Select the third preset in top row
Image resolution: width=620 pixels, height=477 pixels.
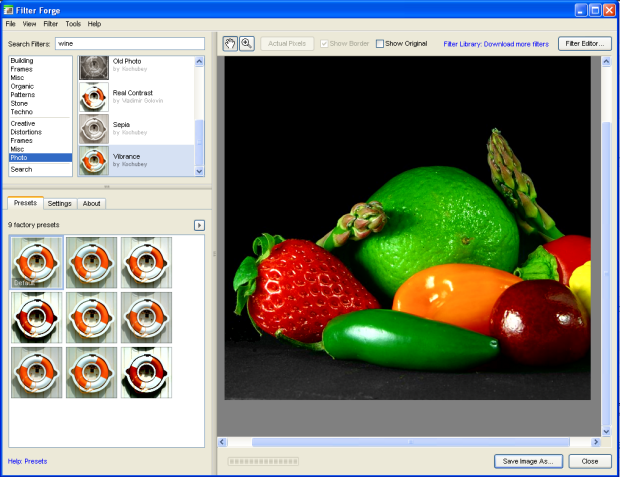coord(146,263)
